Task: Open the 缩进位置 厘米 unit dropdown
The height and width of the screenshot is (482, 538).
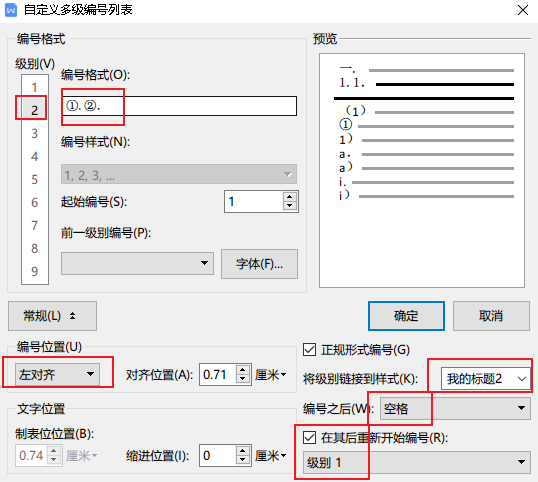Action: [271, 456]
